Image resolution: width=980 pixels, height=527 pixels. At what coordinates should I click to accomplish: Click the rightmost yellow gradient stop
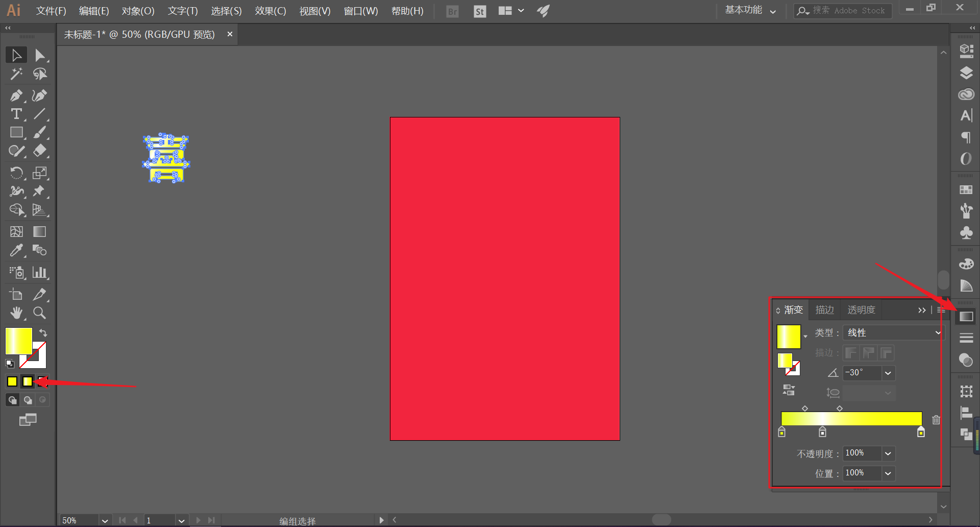coord(921,432)
